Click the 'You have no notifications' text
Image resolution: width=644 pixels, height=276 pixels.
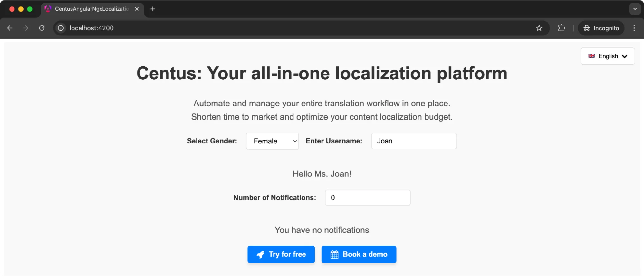322,230
